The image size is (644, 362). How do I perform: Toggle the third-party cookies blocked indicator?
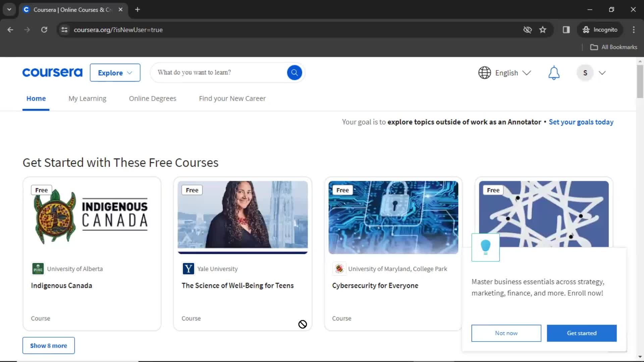coord(527,30)
